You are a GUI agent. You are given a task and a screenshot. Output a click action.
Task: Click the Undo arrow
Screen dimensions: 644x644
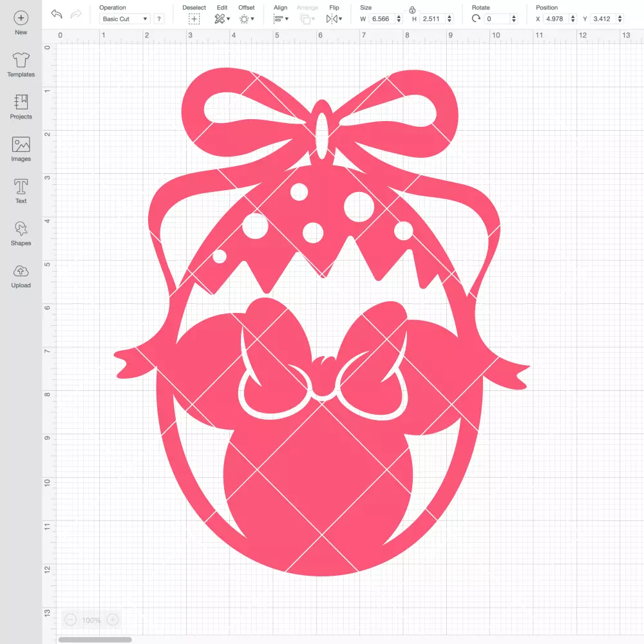coord(57,14)
